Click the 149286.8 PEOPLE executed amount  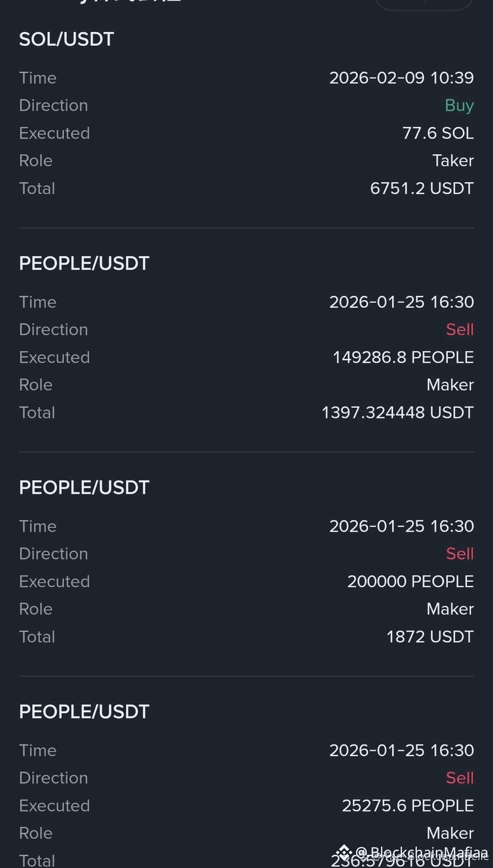click(x=403, y=357)
